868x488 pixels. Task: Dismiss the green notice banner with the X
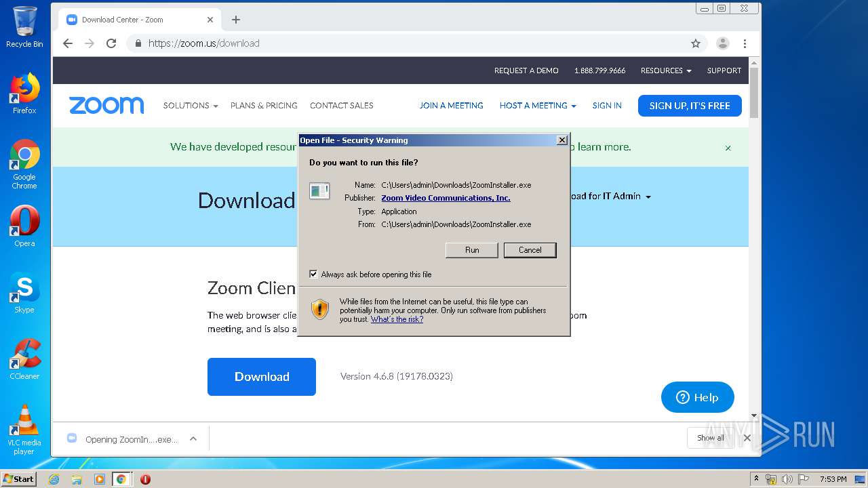coord(728,148)
